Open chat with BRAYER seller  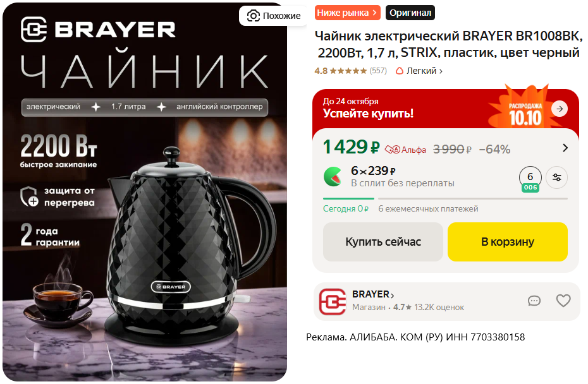[534, 301]
